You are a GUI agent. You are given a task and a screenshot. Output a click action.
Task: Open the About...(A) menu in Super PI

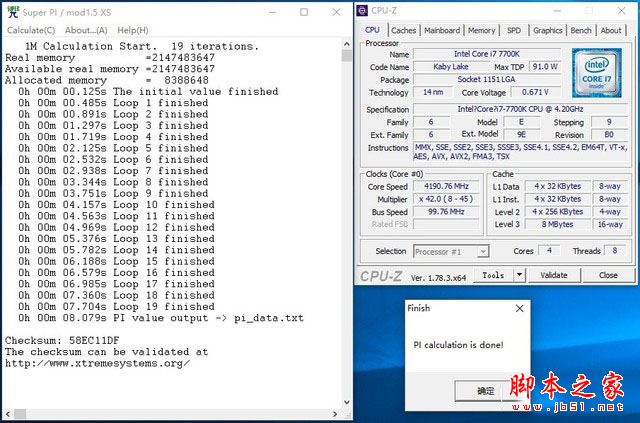coord(86,30)
